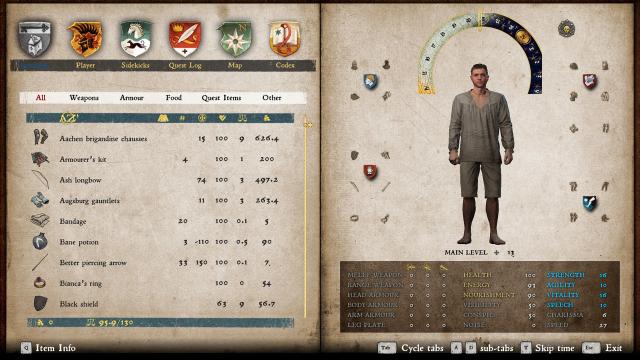Switch to the Weapons sub-tab

point(84,98)
